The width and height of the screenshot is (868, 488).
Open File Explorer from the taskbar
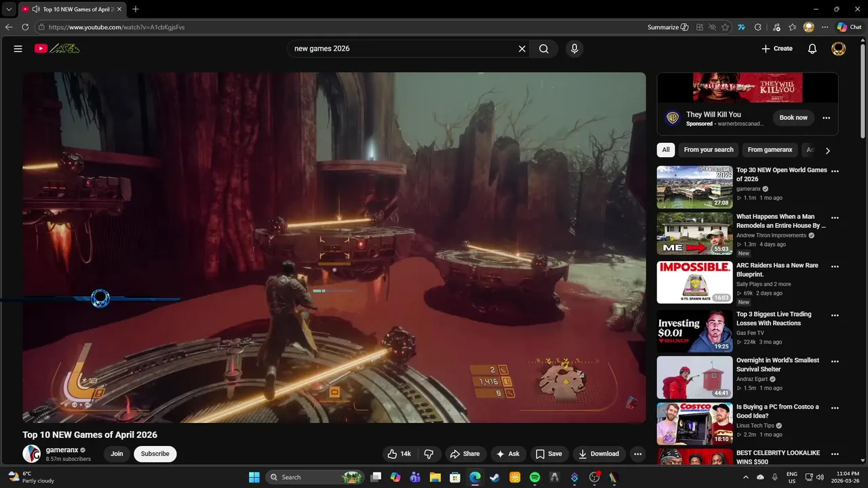(x=435, y=477)
